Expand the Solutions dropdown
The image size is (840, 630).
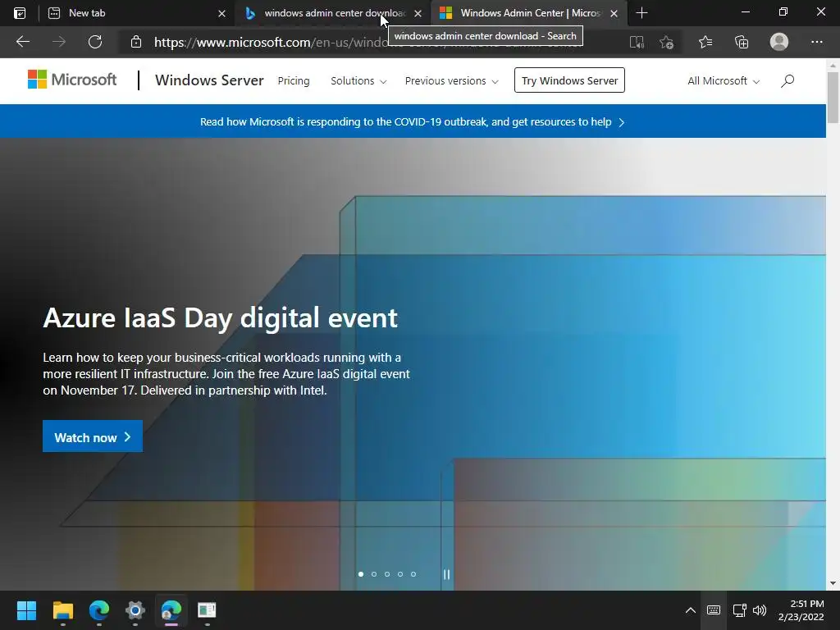click(358, 81)
